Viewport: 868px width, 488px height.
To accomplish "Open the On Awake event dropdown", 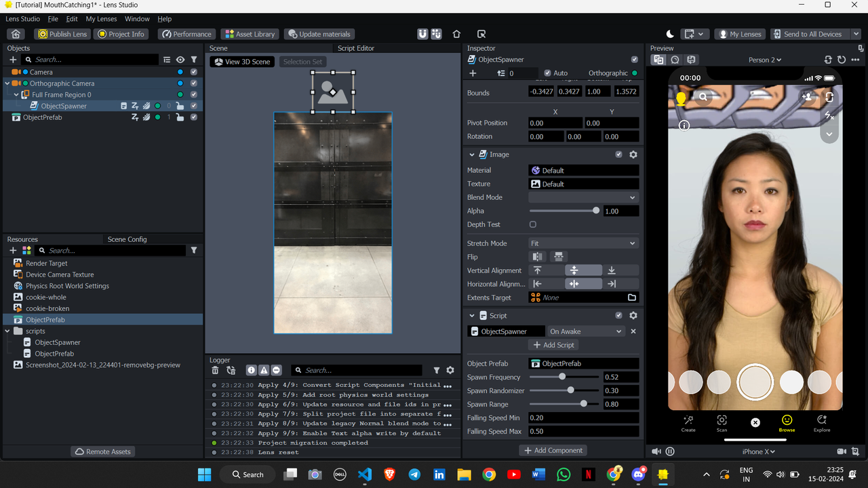I will point(586,331).
